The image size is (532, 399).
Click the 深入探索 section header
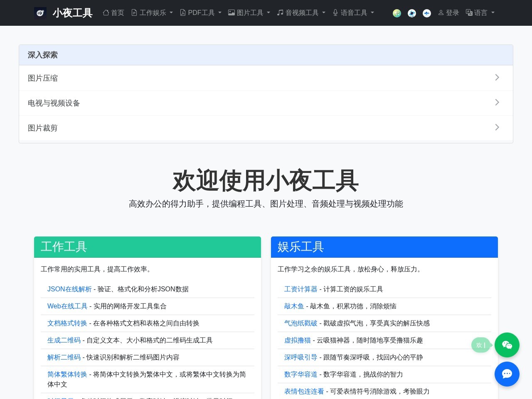click(x=266, y=55)
